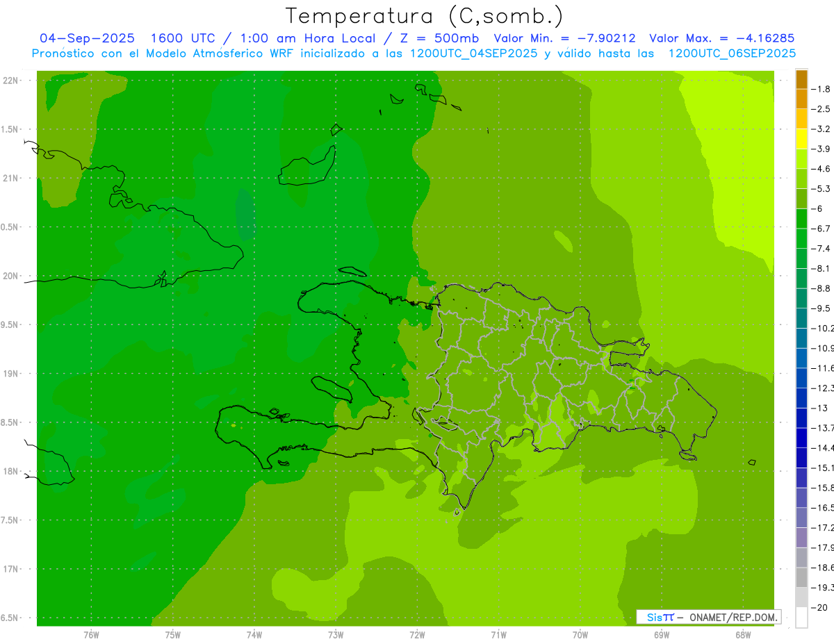Screen dimensions: 834x644
Task: Click the '68W' longitude label
Action: (x=743, y=634)
